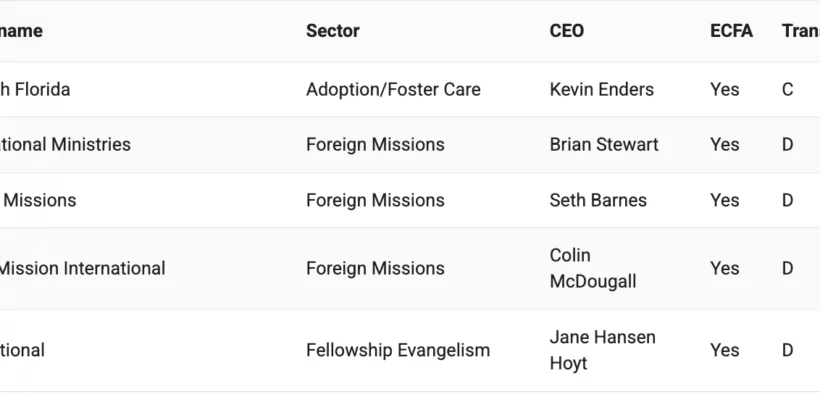Click CEO name Brian Stewart
This screenshot has width=820, height=394.
pos(604,144)
